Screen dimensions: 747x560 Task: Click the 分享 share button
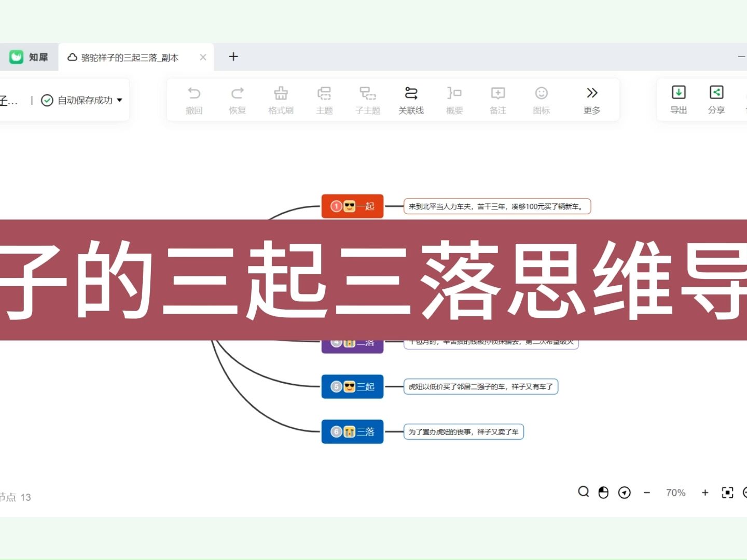pos(716,100)
